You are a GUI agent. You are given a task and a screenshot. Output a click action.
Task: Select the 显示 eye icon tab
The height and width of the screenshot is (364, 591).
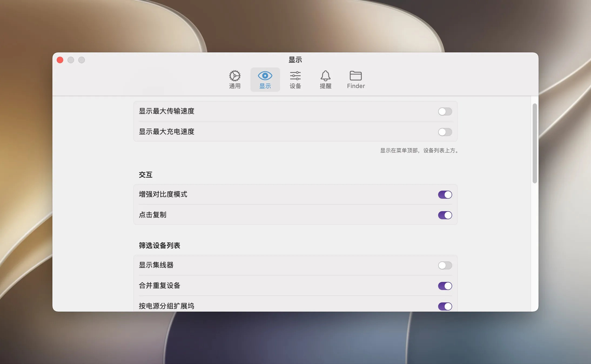(265, 79)
